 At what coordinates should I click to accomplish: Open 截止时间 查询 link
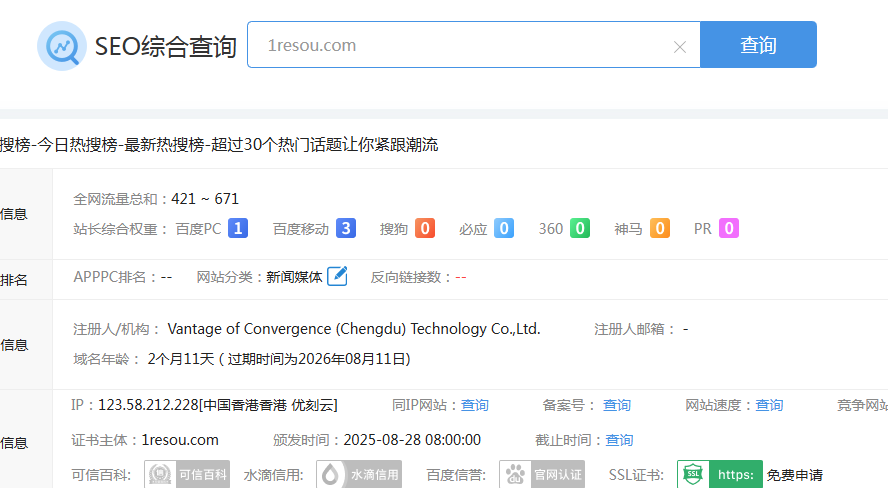point(619,440)
